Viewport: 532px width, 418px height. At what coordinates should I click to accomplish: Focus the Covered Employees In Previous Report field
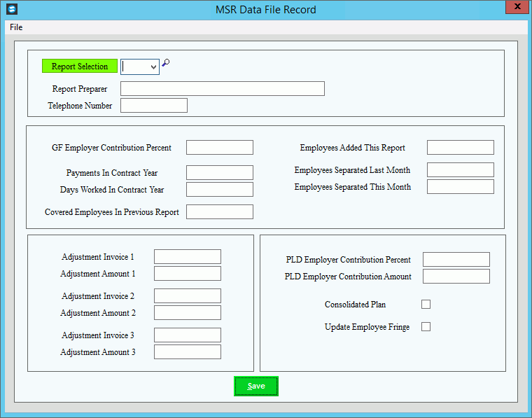[219, 212]
